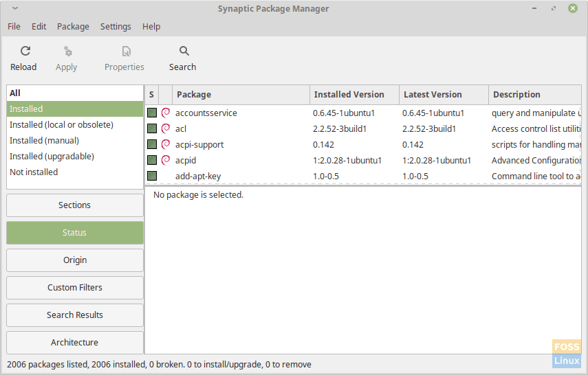
Task: Select the accountsservice package row
Action: [x=363, y=113]
